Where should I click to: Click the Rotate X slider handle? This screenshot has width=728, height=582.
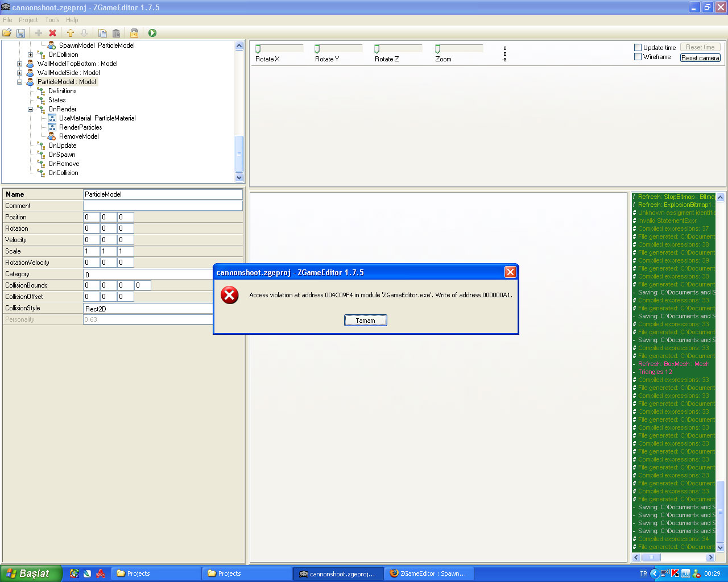point(258,49)
